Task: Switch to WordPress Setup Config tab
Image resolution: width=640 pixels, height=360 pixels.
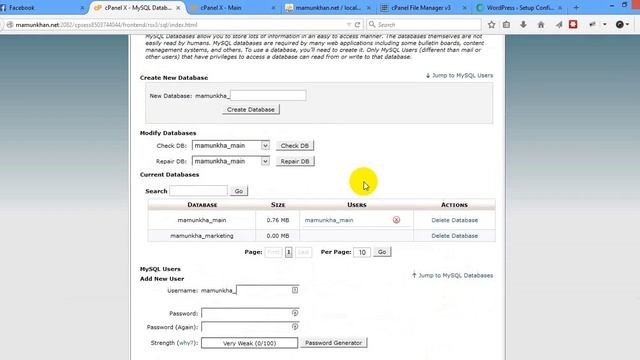Action: [x=519, y=8]
